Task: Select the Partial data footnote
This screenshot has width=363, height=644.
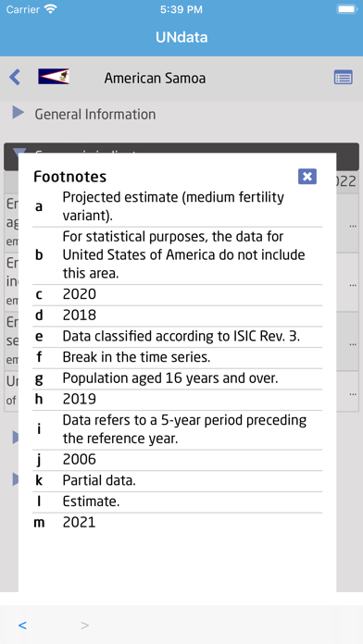Action: tap(178, 480)
